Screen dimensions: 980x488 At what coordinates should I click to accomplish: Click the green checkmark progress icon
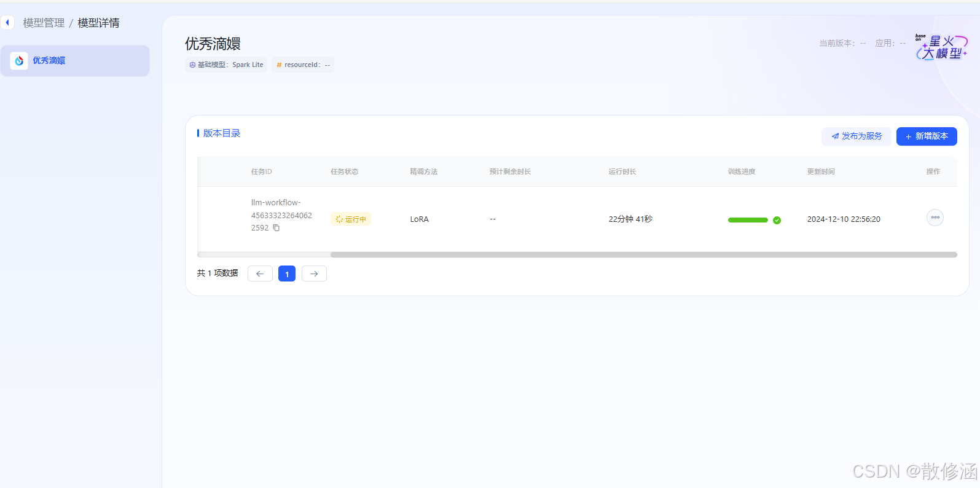tap(777, 220)
